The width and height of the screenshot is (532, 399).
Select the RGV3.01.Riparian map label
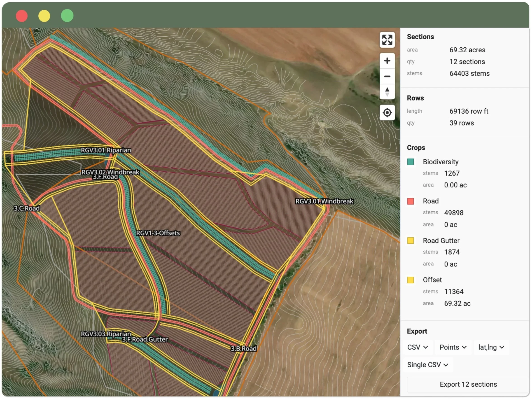point(106,150)
